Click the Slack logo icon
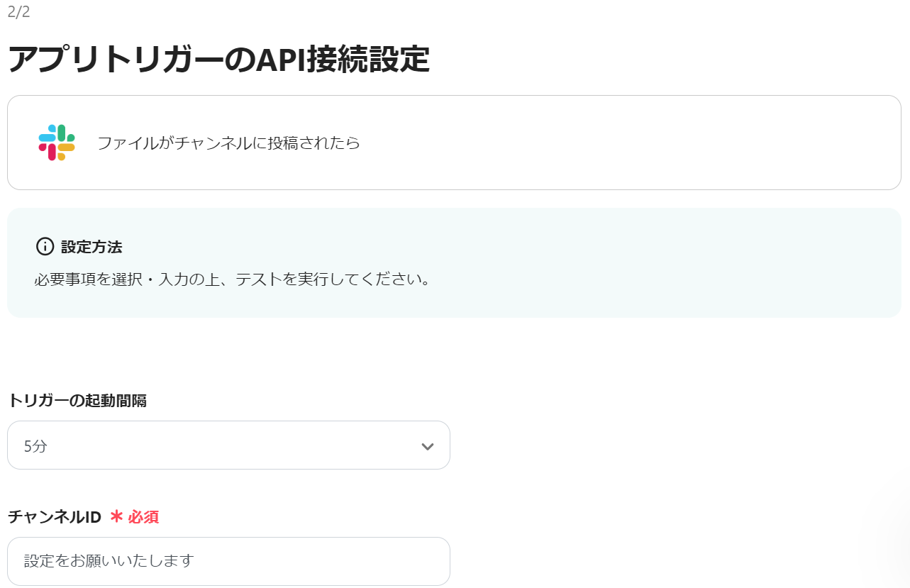Screen dimensions: 910x588 (57, 143)
